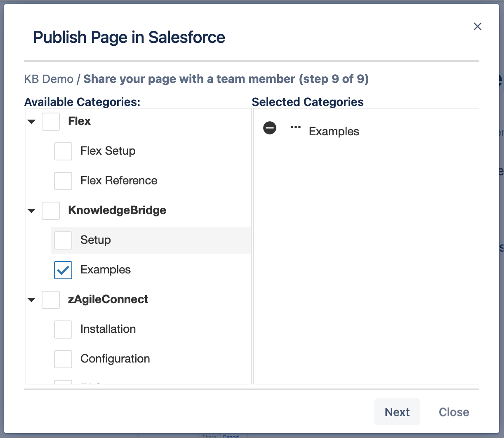Click the ellipsis icon beside Examples

(295, 127)
